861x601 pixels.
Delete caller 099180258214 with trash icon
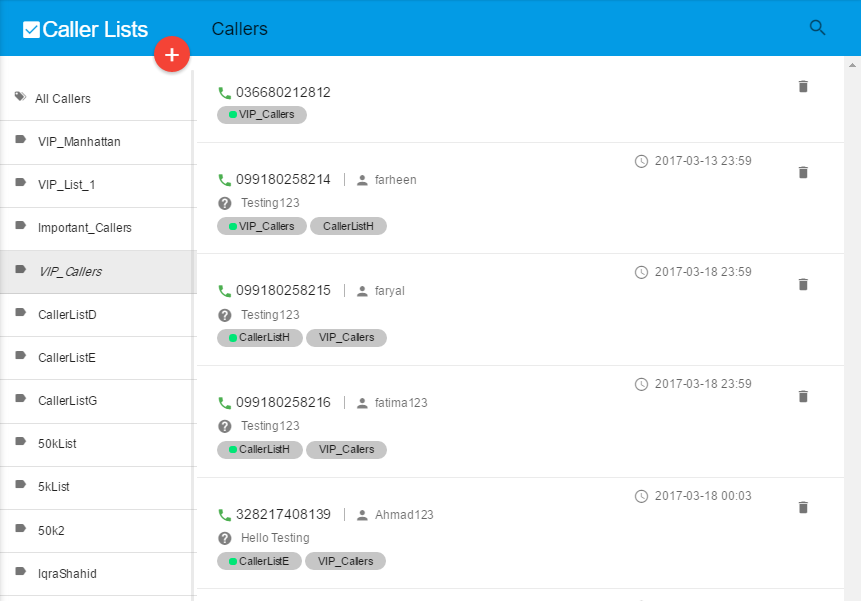803,172
